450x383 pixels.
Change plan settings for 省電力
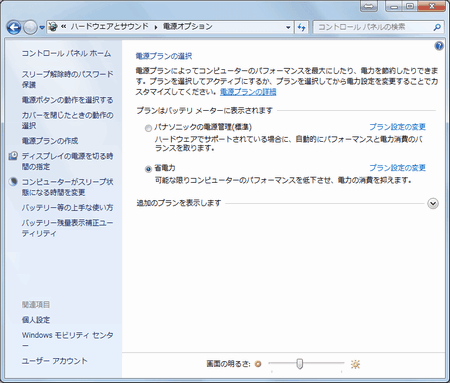(x=398, y=168)
